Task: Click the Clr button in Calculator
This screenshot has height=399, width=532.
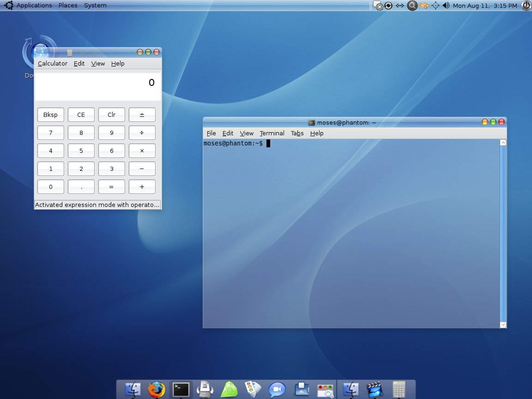Action: [112, 115]
